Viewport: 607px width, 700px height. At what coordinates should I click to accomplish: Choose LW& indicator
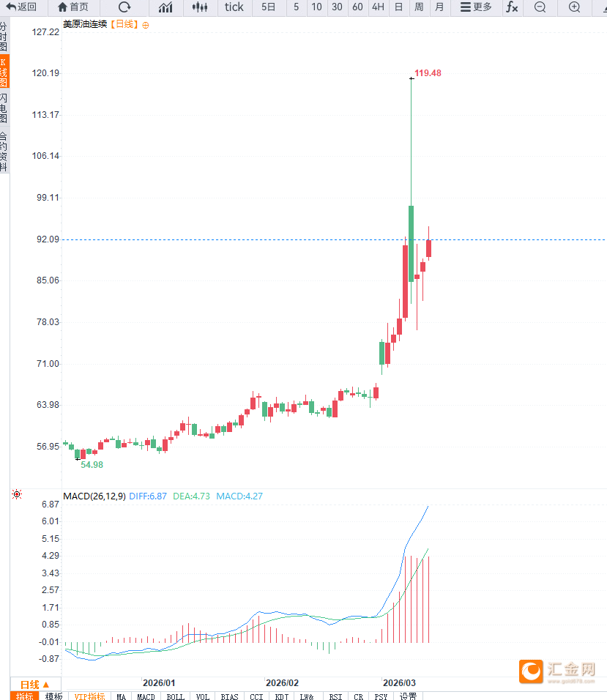coord(307,696)
